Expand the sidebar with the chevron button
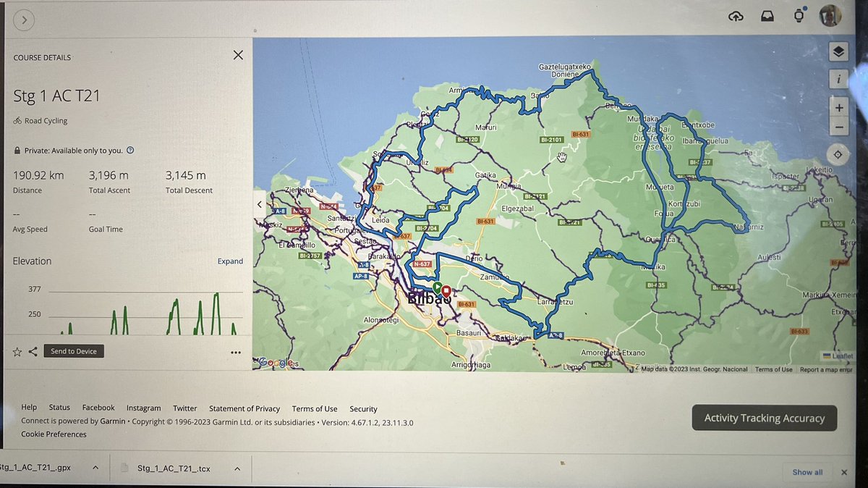Viewport: 868px width, 488px height. (x=25, y=20)
